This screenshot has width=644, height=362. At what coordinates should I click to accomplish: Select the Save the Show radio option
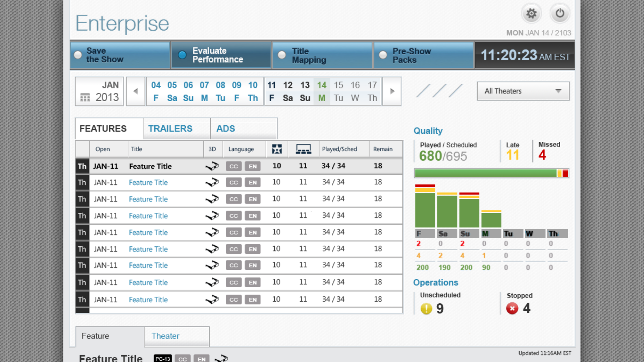coord(78,55)
